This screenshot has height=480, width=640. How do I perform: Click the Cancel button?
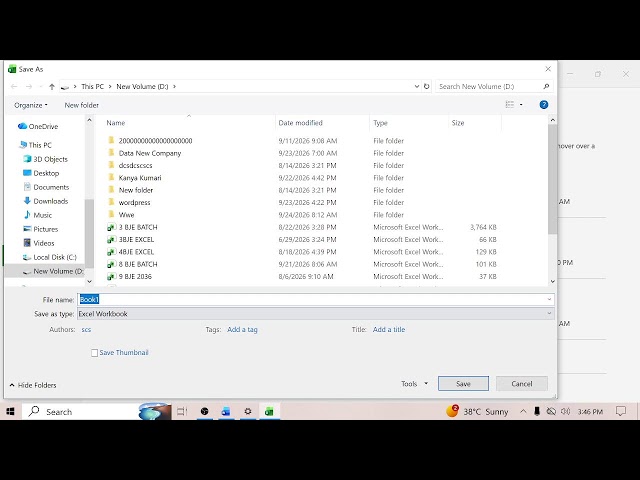[522, 384]
